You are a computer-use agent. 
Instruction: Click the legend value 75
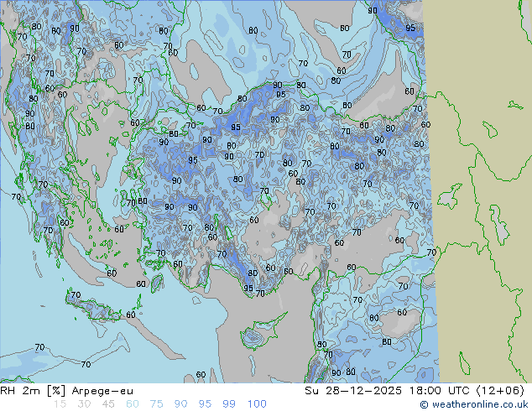(156, 404)
